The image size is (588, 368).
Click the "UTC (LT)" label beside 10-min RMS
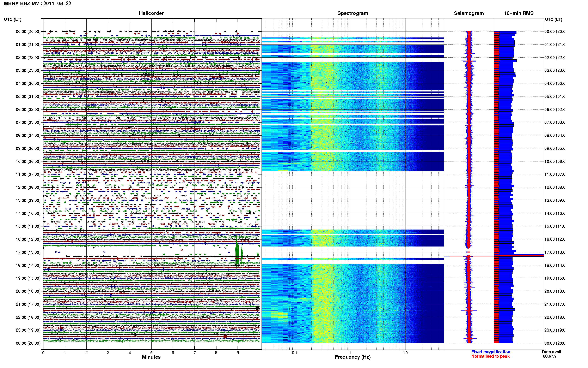click(x=553, y=19)
